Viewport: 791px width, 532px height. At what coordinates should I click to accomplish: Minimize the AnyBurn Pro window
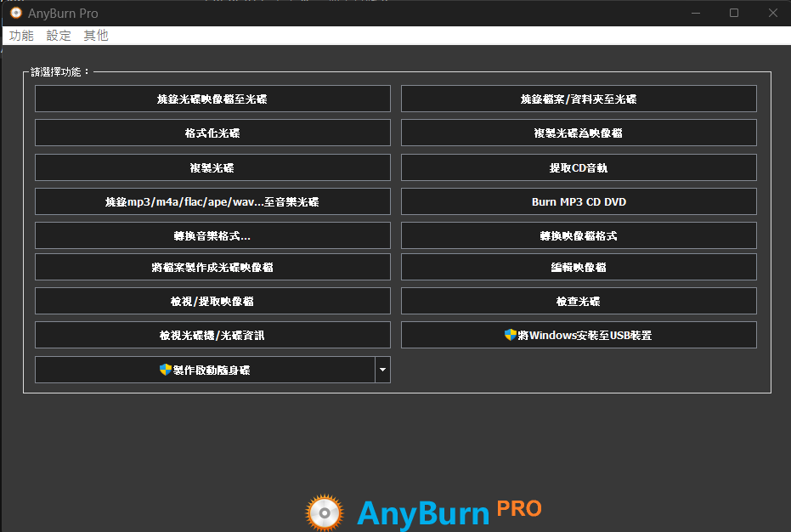[696, 13]
